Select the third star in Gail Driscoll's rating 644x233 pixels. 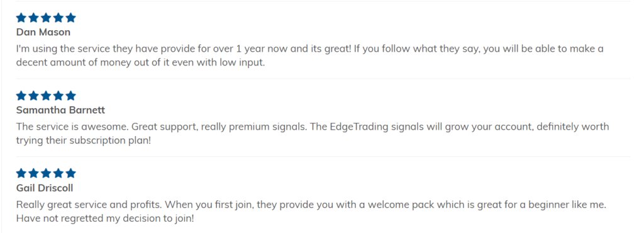click(46, 173)
